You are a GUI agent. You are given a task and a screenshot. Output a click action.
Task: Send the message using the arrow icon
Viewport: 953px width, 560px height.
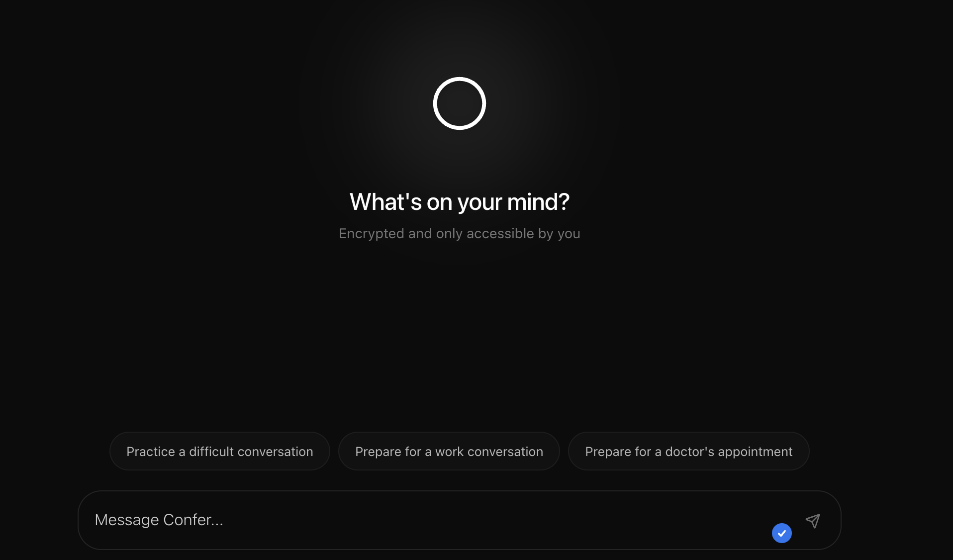[813, 521]
